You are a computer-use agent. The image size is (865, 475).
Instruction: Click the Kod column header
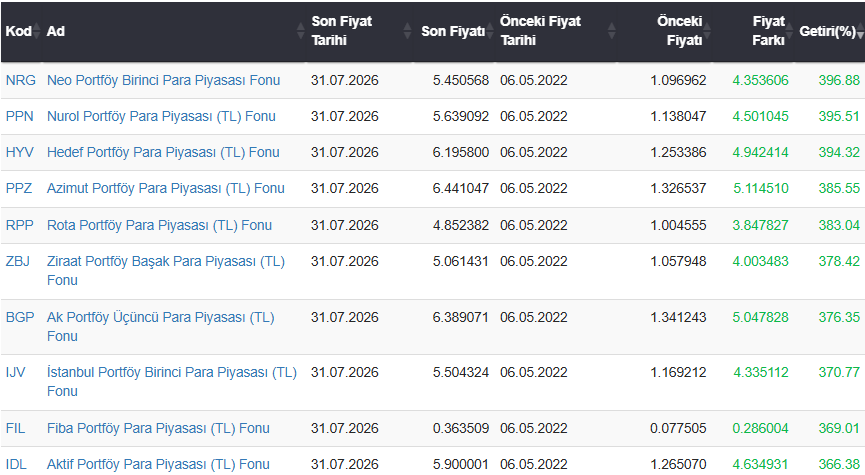coord(18,31)
